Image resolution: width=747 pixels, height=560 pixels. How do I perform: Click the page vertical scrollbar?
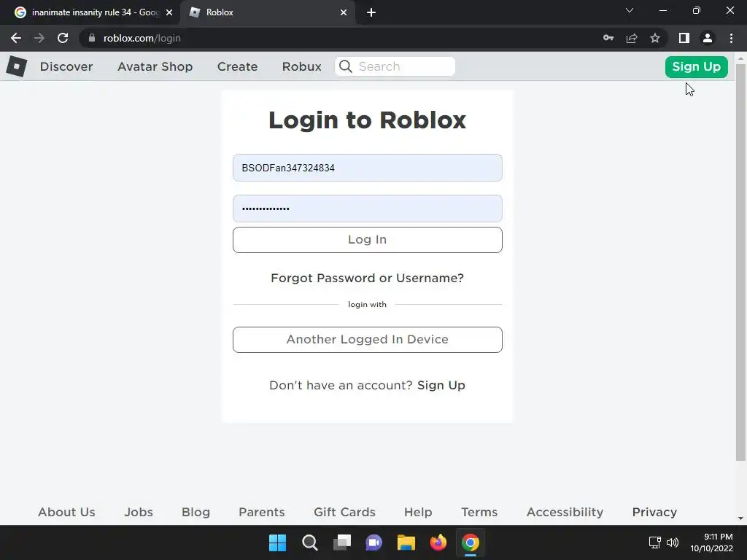(740, 262)
